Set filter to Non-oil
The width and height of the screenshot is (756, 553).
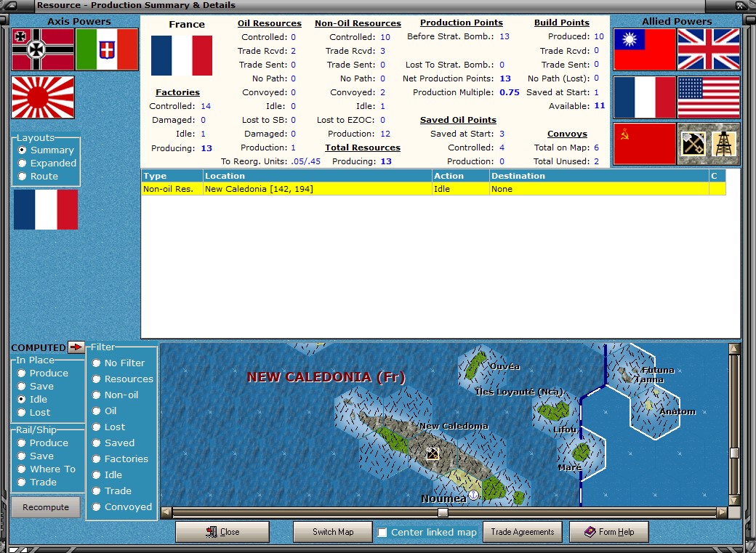tap(97, 395)
